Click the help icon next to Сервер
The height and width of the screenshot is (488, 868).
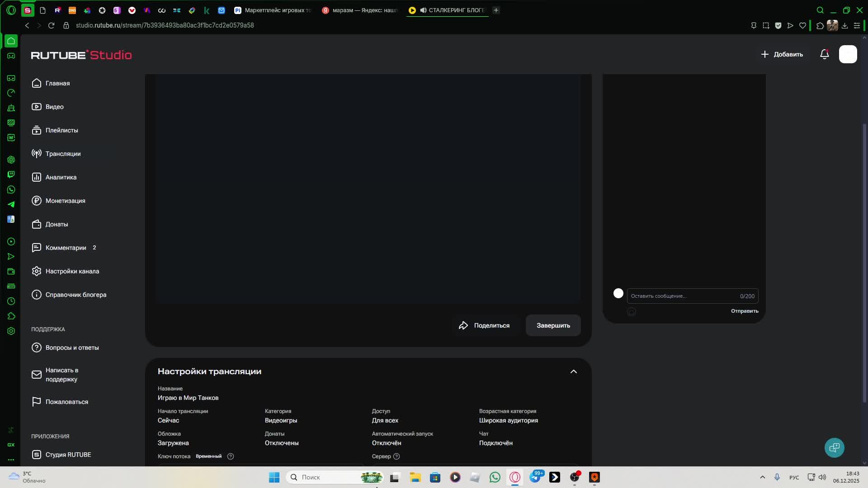[396, 456]
